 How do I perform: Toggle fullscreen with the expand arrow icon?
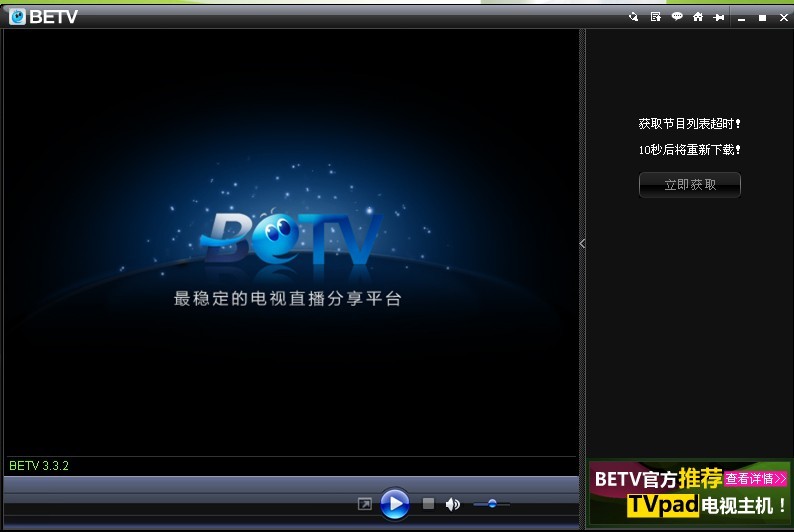pyautogui.click(x=365, y=504)
